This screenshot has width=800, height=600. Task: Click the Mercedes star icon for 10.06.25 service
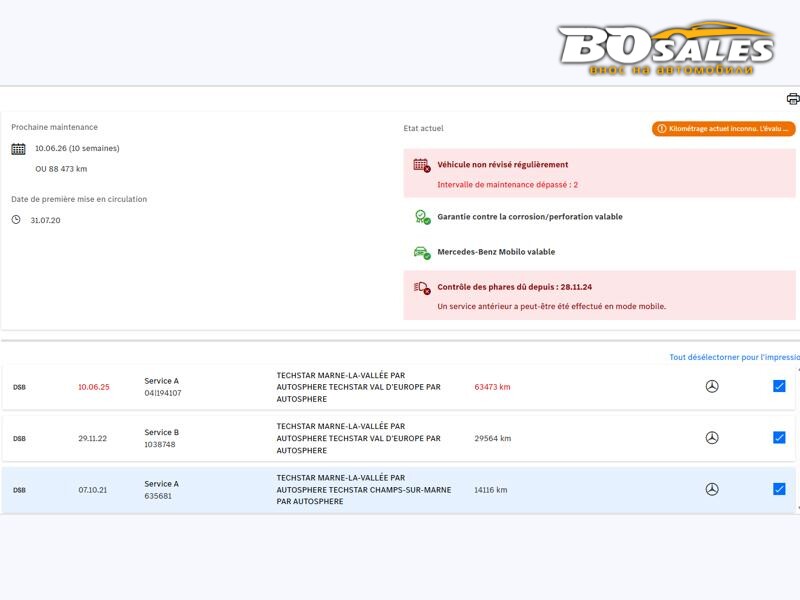(712, 386)
